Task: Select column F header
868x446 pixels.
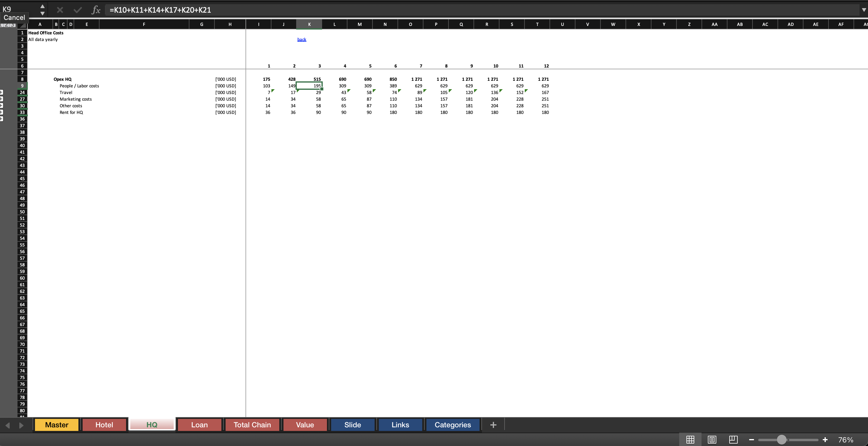Action: tap(144, 24)
